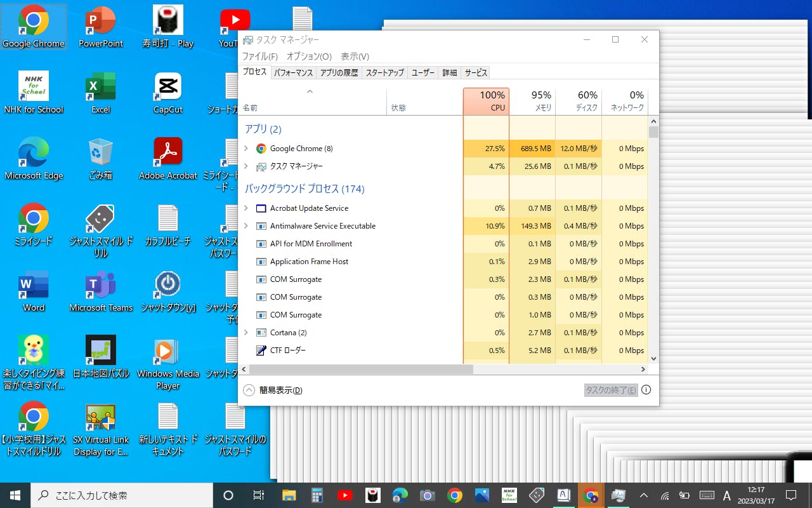
Task: Click the 簡易表示 fewer details button
Action: pyautogui.click(x=273, y=391)
